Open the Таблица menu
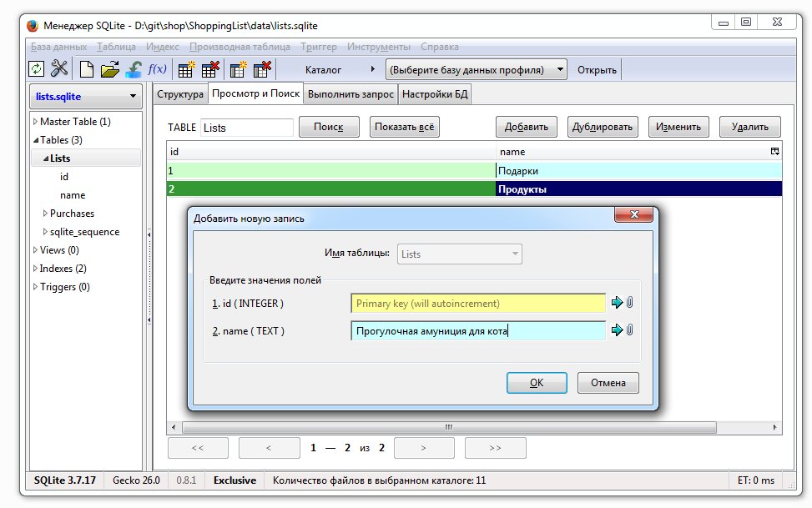812x508 pixels. pyautogui.click(x=116, y=47)
